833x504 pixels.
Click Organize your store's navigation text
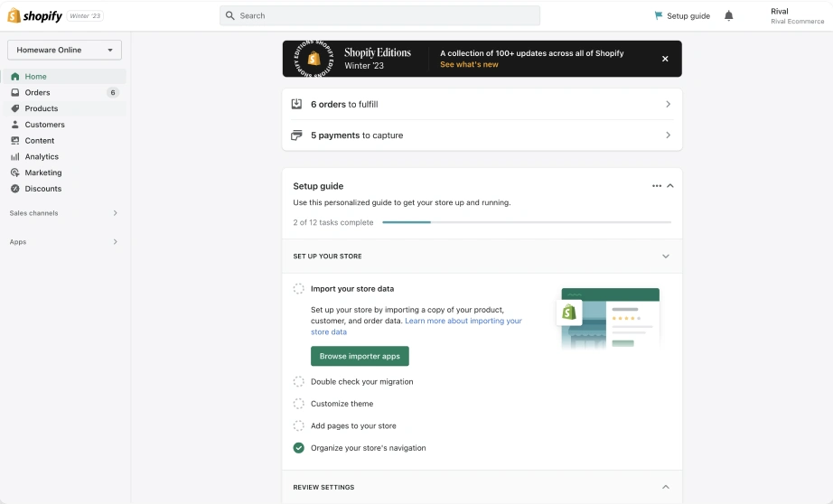(x=368, y=448)
